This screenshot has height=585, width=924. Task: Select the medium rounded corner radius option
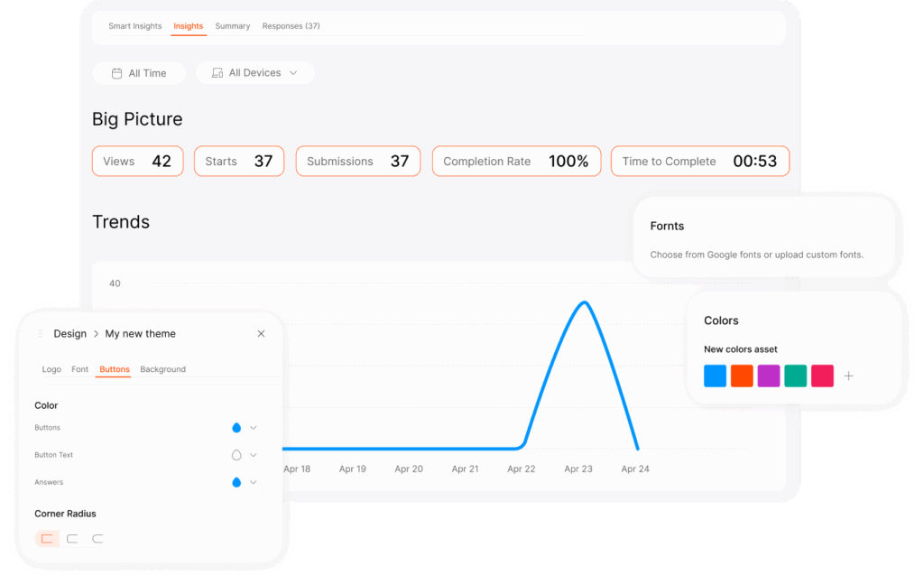pyautogui.click(x=72, y=539)
